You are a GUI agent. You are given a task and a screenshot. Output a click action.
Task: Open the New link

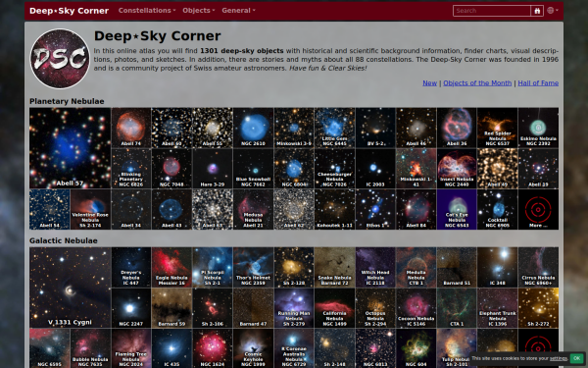click(430, 83)
